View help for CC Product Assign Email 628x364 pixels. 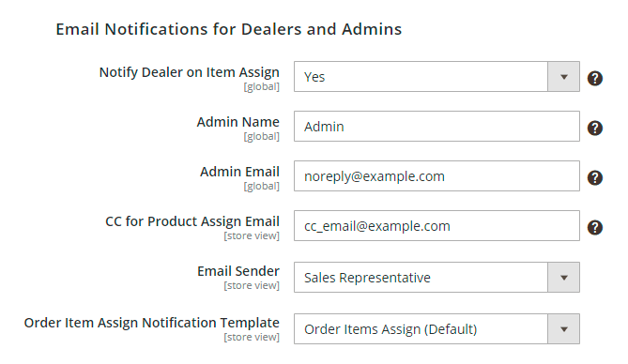[595, 227]
